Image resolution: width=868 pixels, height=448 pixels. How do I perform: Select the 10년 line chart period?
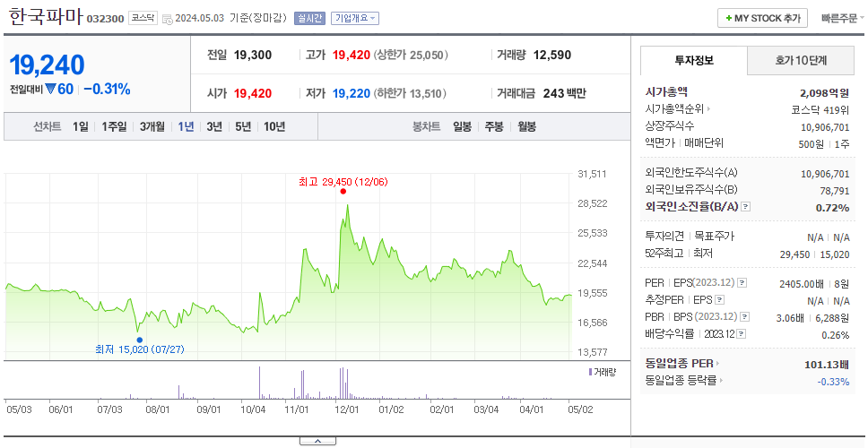pos(274,126)
